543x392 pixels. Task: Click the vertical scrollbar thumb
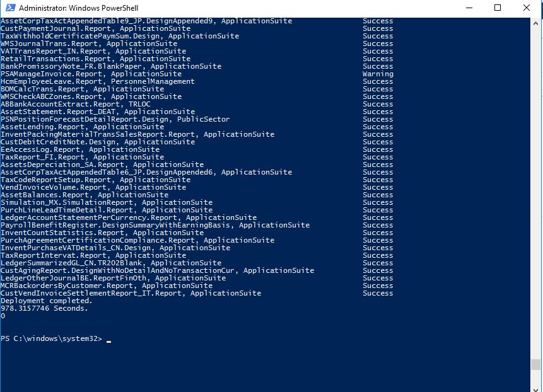(x=535, y=364)
